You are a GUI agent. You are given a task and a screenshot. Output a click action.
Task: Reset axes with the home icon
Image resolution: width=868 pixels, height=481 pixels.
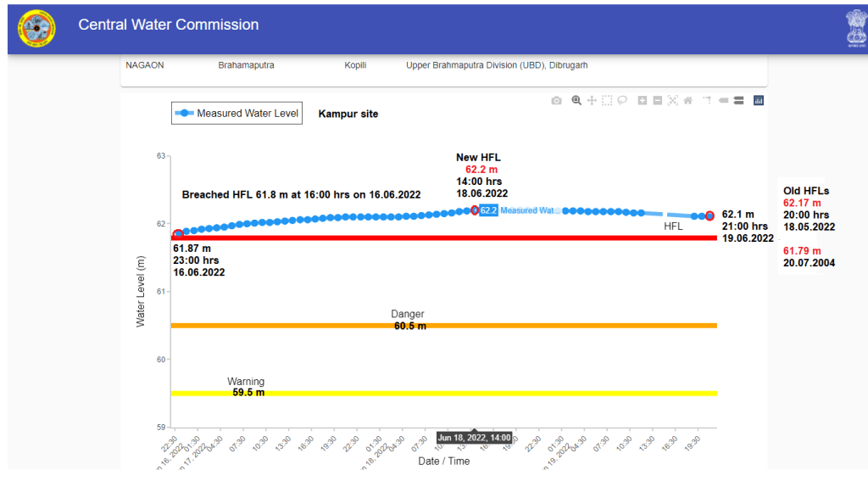point(687,100)
